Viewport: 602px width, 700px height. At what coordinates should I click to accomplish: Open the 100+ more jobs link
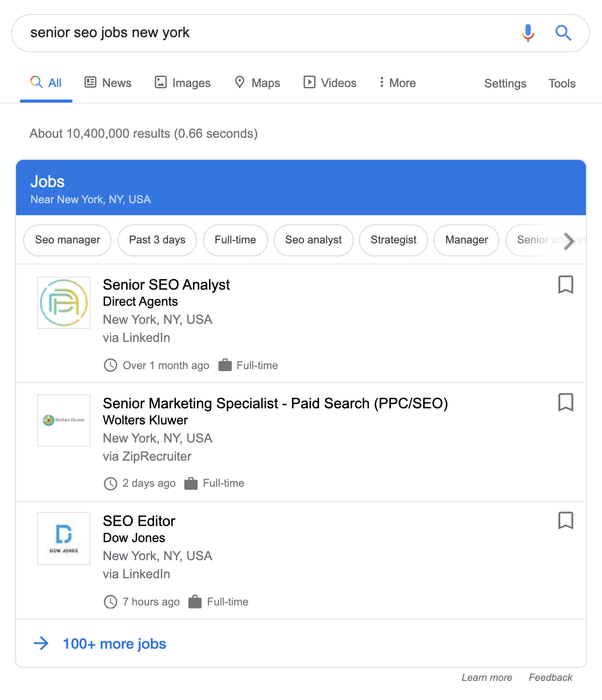114,644
